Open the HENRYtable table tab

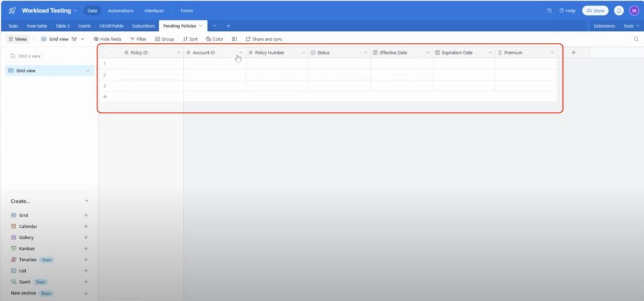(x=111, y=26)
